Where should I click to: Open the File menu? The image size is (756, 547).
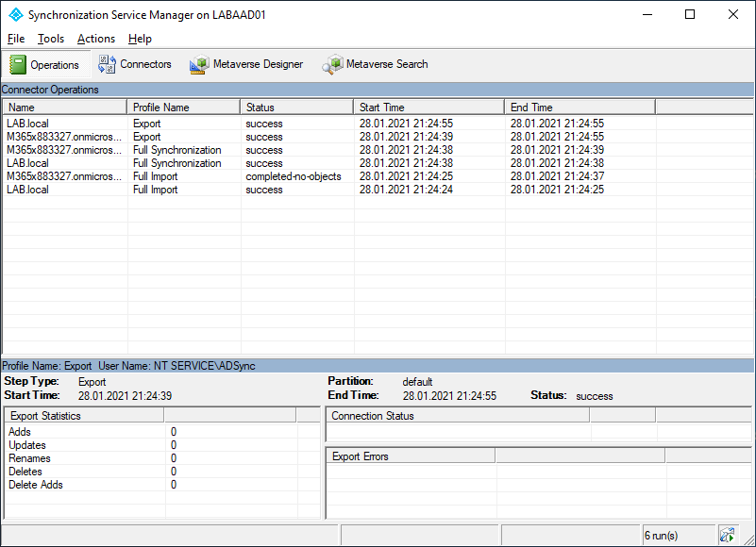tap(16, 39)
